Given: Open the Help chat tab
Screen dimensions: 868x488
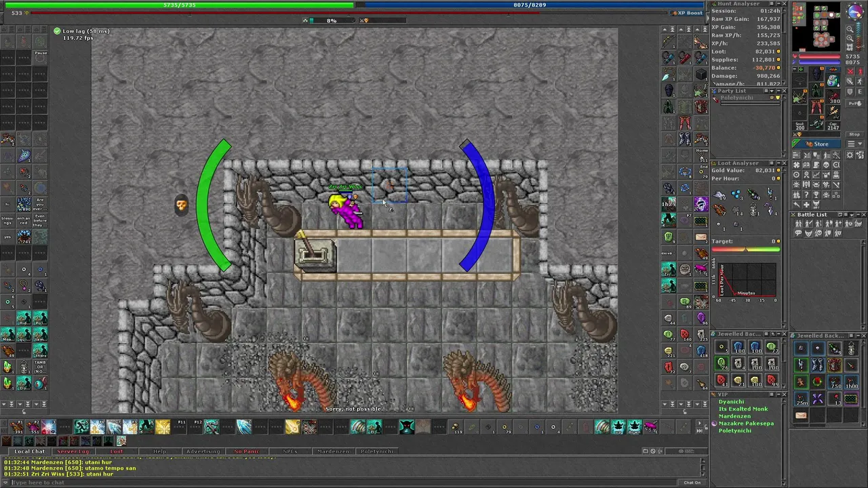Looking at the screenshot, I should point(159,451).
